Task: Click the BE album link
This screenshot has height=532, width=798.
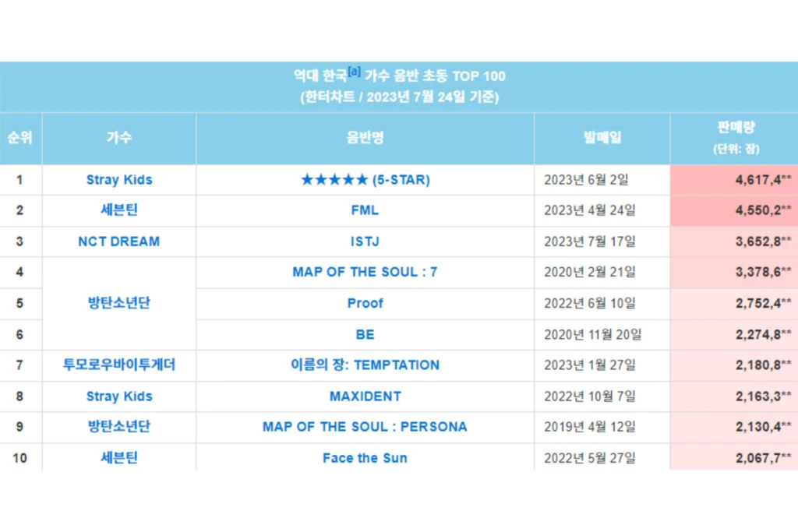Action: (x=365, y=334)
